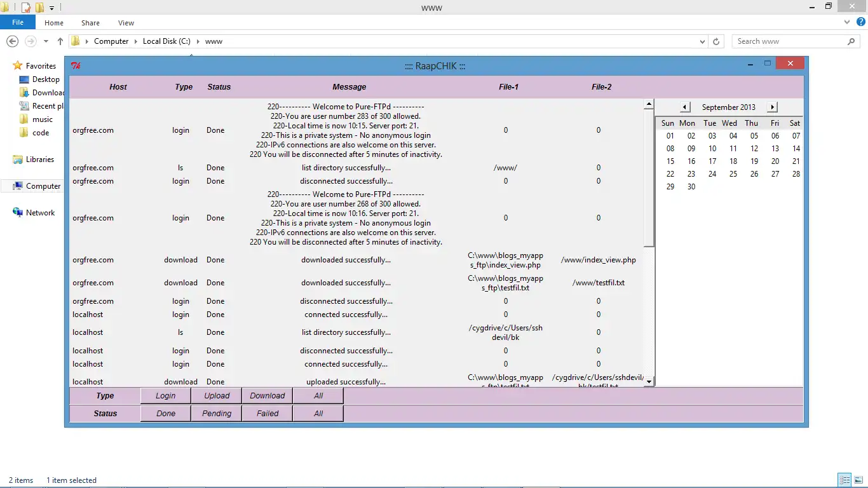Open the Customize Quick Access Toolbar dropdown
The image size is (868, 488).
pos(51,8)
